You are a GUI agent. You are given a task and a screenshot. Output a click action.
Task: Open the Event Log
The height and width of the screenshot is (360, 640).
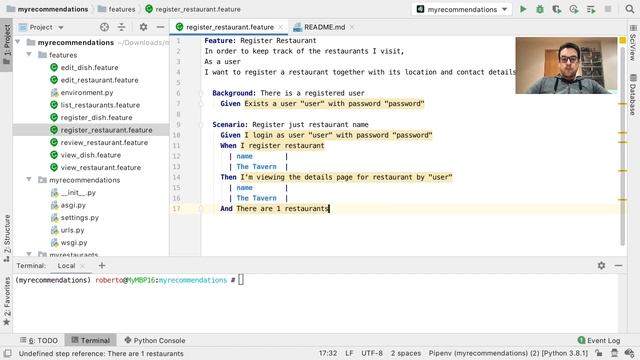point(599,340)
